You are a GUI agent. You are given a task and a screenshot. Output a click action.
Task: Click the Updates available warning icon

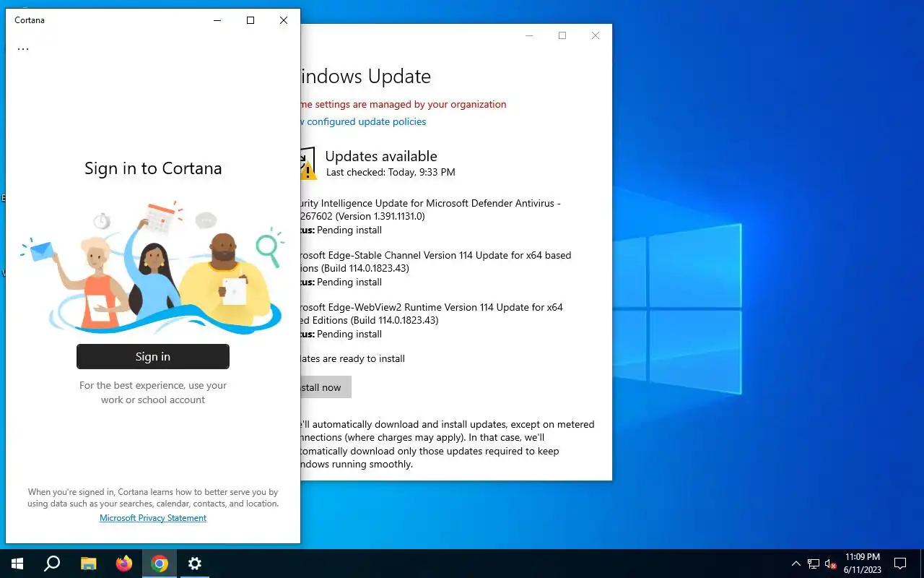click(x=308, y=163)
